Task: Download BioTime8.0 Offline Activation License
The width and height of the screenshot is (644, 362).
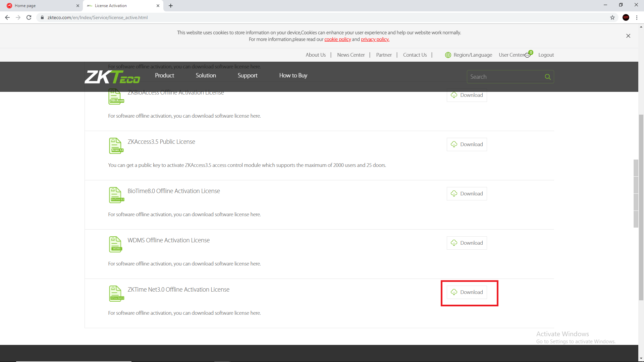Action: 467,194
